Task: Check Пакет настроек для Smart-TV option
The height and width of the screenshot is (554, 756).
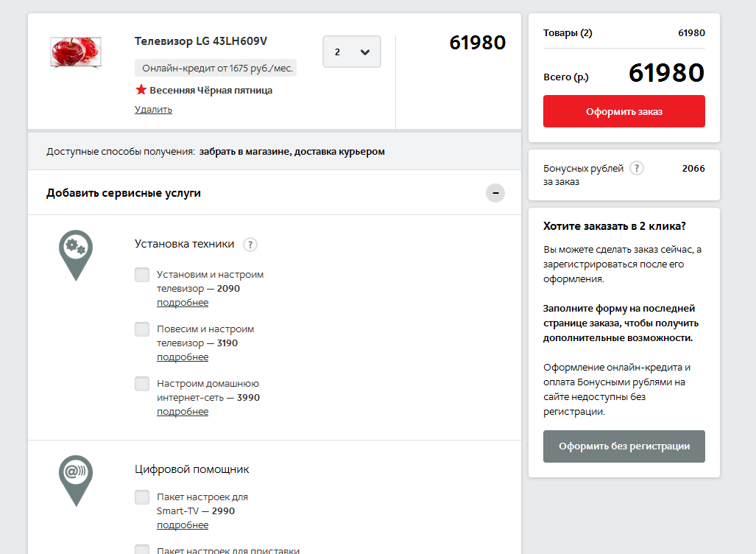Action: tap(142, 497)
